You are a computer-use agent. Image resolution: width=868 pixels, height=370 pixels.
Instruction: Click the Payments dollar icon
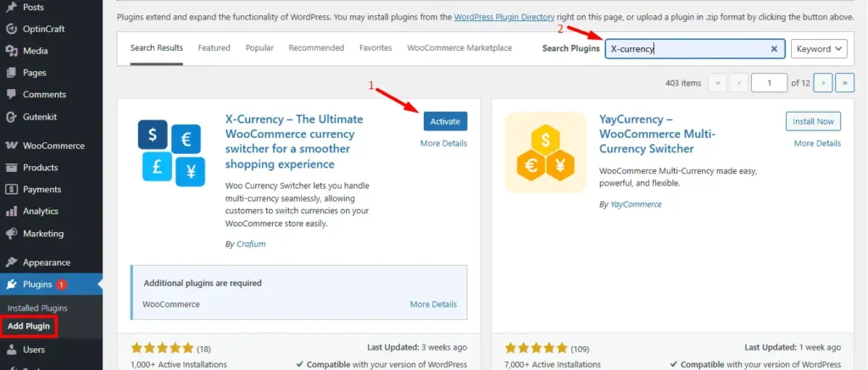pyautogui.click(x=11, y=189)
